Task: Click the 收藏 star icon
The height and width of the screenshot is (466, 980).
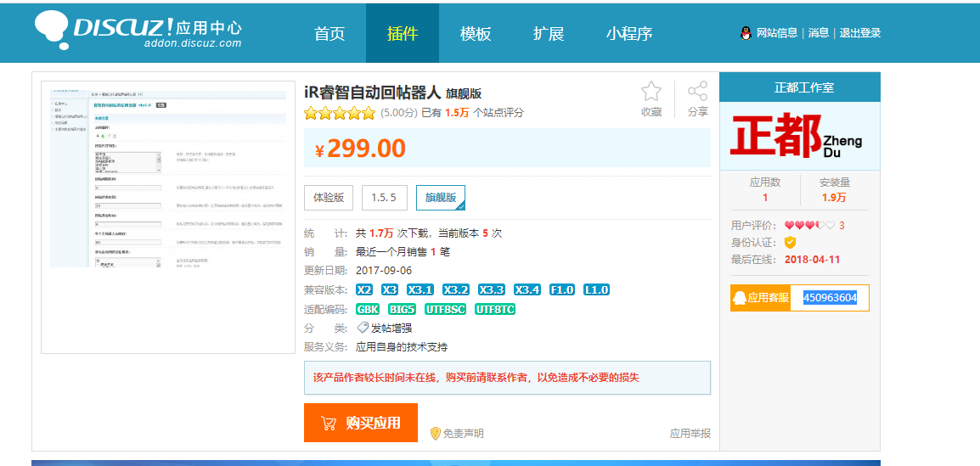Action: 651,91
